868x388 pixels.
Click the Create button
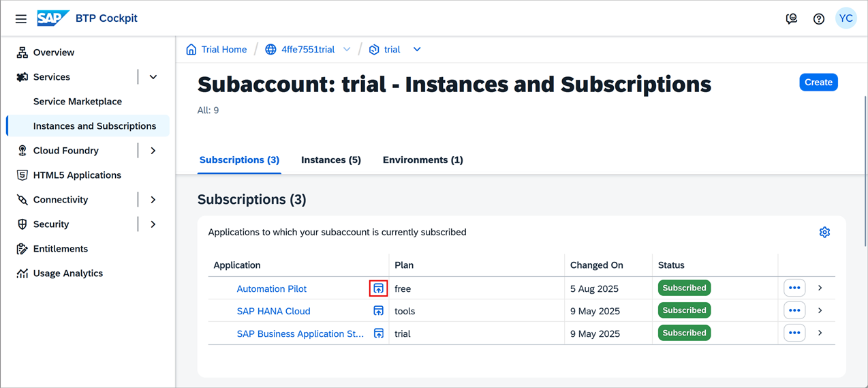818,82
